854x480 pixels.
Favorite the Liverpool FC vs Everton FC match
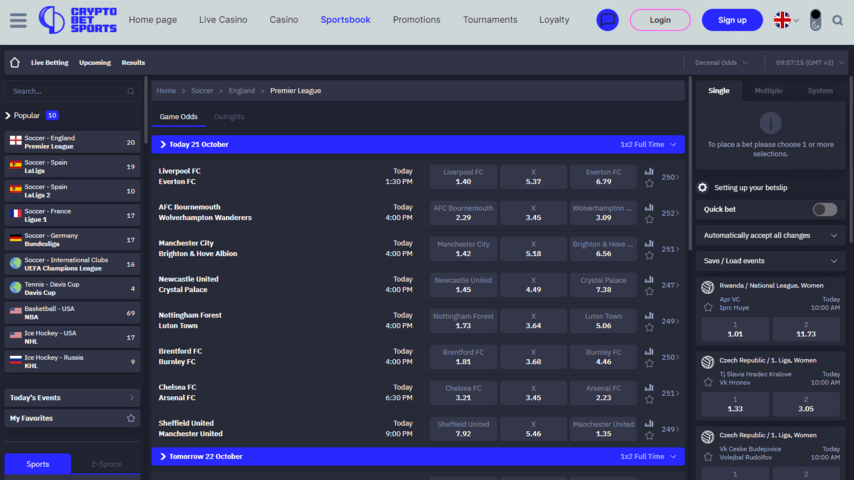(649, 184)
